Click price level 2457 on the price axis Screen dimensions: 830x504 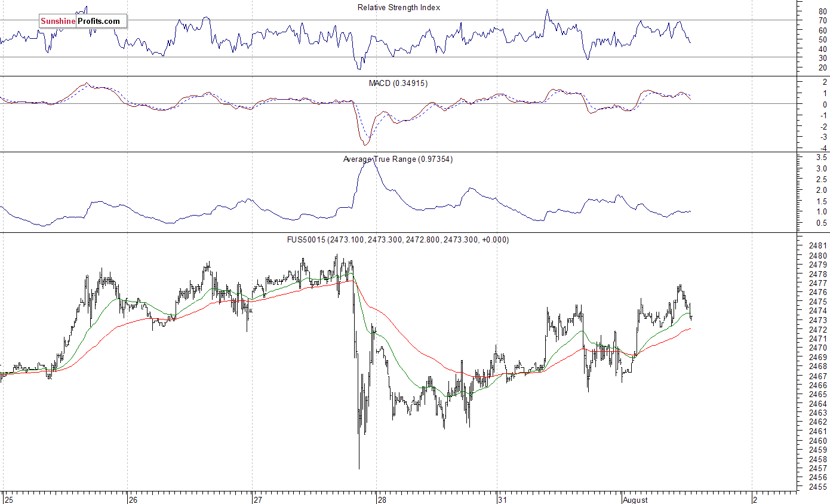pyautogui.click(x=819, y=469)
